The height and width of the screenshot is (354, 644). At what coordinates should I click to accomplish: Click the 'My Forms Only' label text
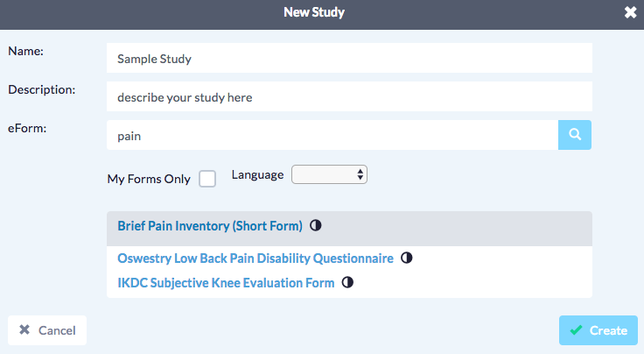(x=149, y=179)
